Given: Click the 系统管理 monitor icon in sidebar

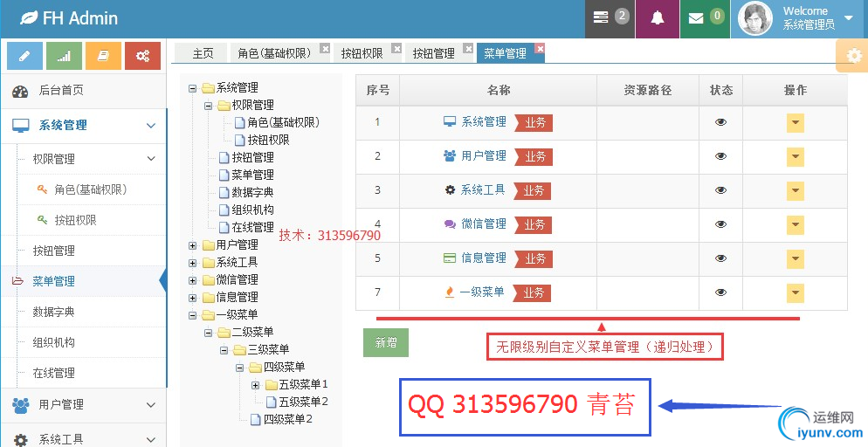Looking at the screenshot, I should [20, 126].
